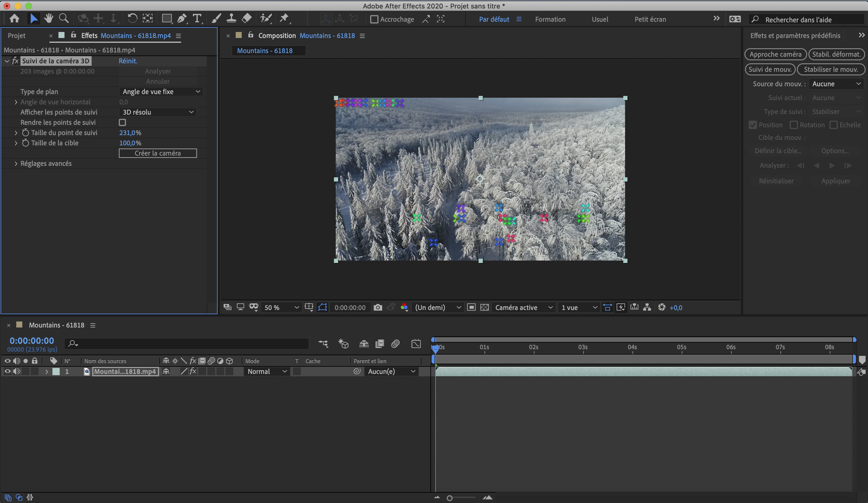Select the Hand tool
868x503 pixels.
(x=49, y=19)
